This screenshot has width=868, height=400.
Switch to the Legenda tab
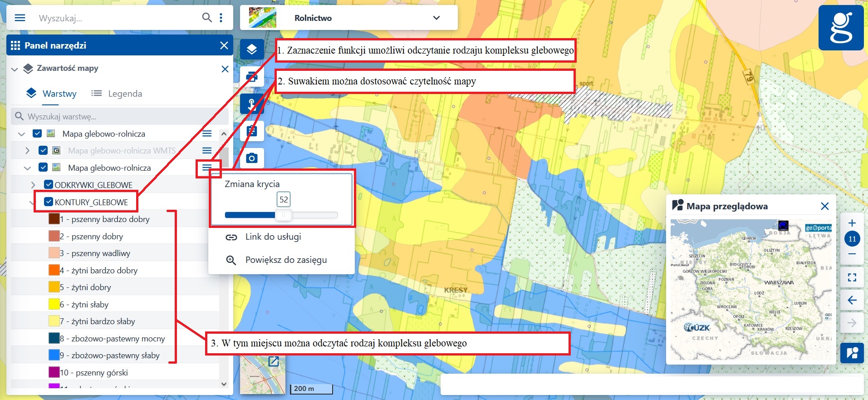point(117,94)
